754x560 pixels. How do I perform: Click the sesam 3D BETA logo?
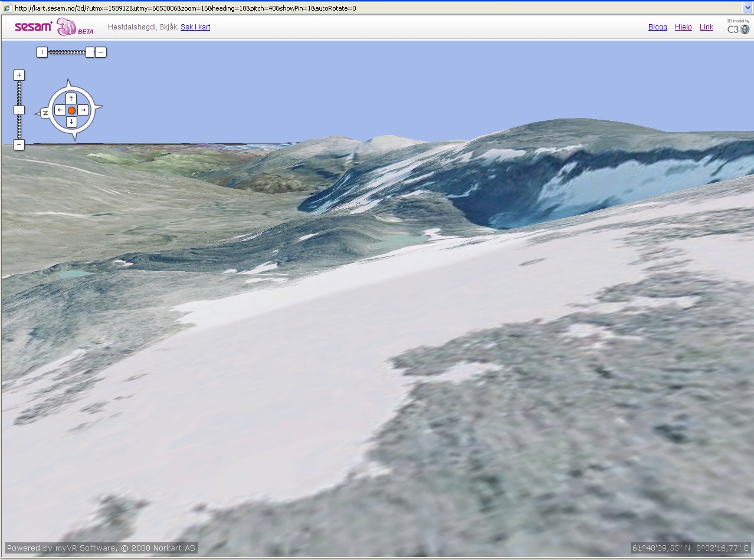[53, 27]
